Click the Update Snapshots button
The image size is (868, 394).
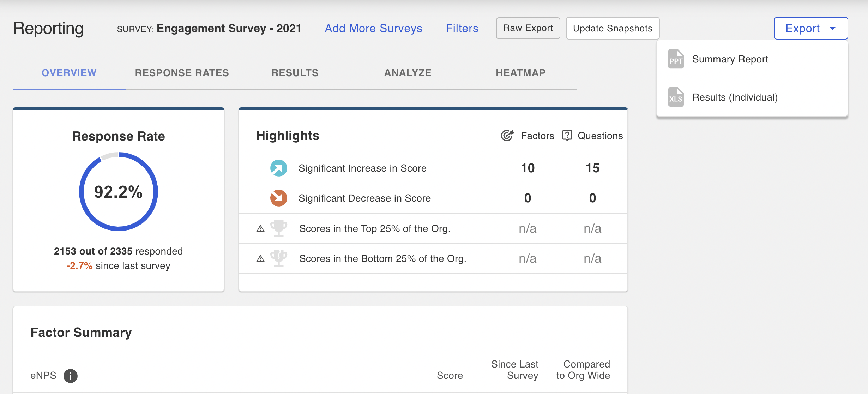[613, 28]
